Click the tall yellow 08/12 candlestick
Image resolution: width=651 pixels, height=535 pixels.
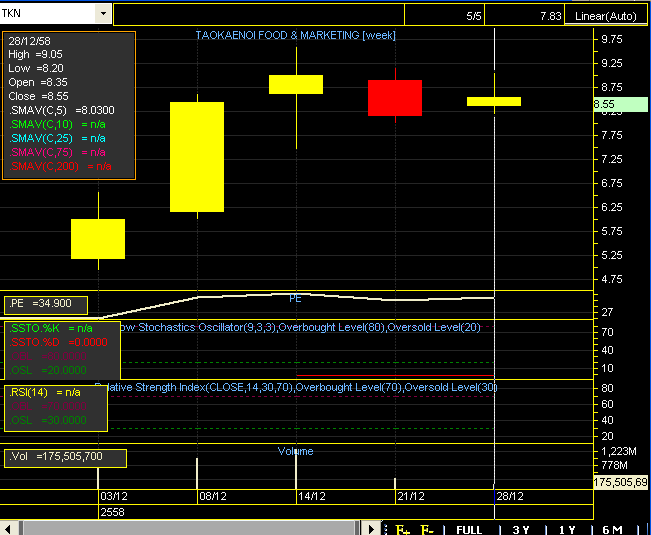197,157
